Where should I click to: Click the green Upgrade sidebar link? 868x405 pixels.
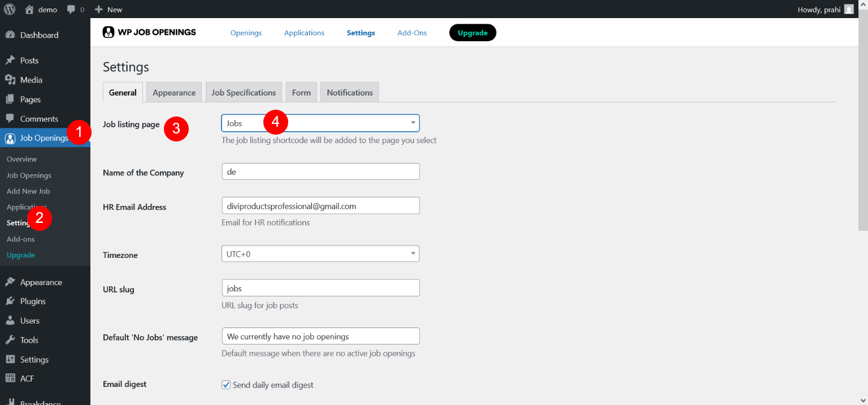(x=21, y=255)
